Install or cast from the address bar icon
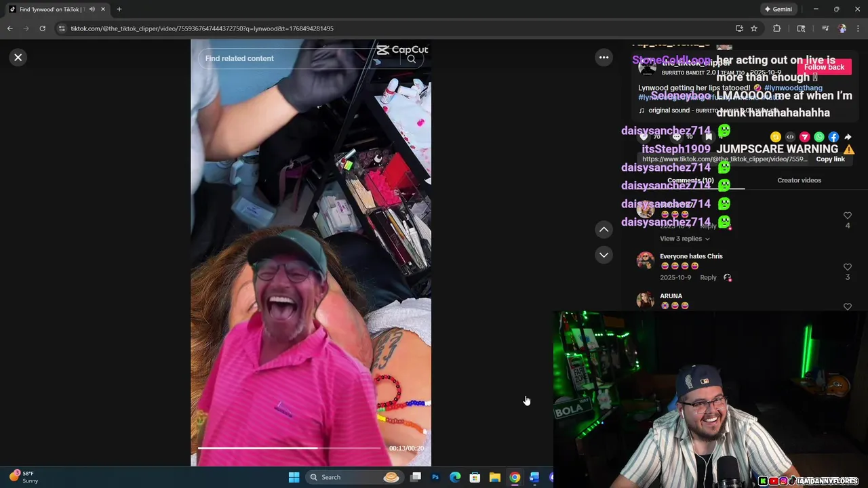This screenshot has width=868, height=488. [739, 28]
